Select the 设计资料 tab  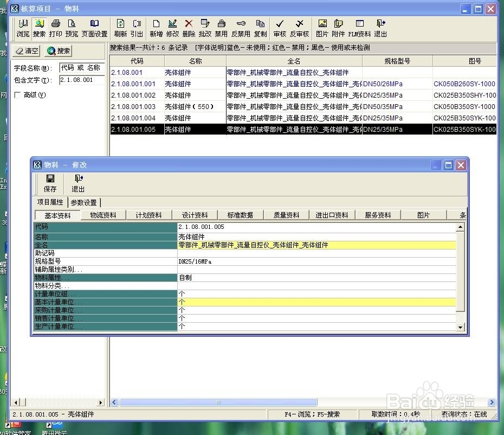195,215
